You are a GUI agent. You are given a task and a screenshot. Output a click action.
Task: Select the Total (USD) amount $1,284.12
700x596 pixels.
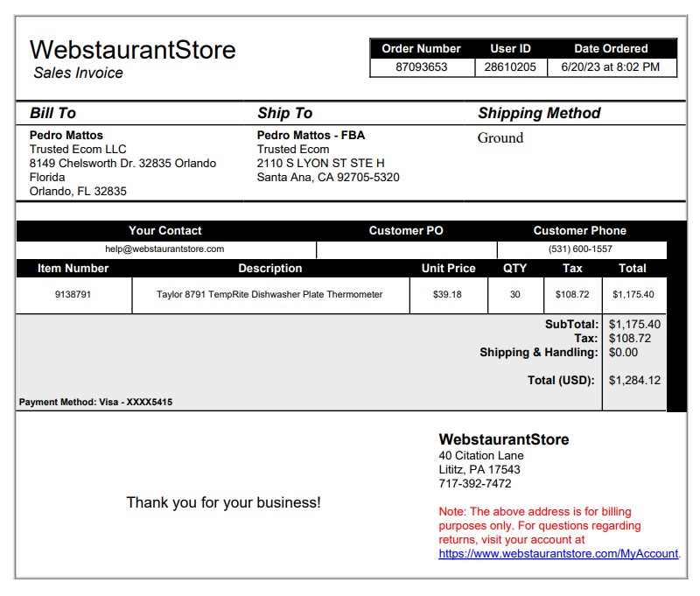click(634, 381)
